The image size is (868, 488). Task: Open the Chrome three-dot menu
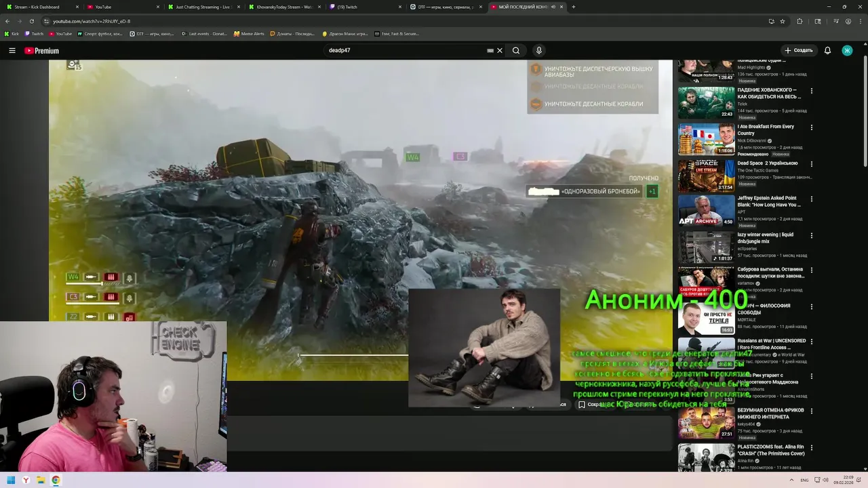[860, 21]
